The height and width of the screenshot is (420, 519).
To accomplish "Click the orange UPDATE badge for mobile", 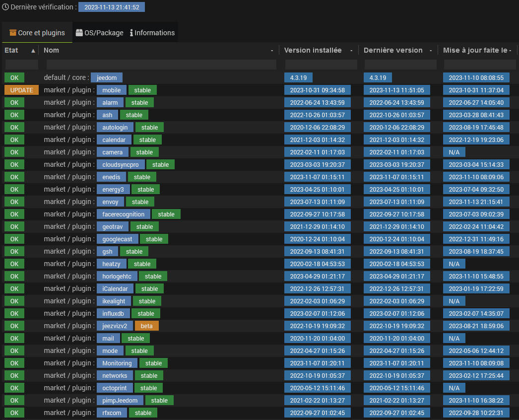I will click(x=21, y=90).
